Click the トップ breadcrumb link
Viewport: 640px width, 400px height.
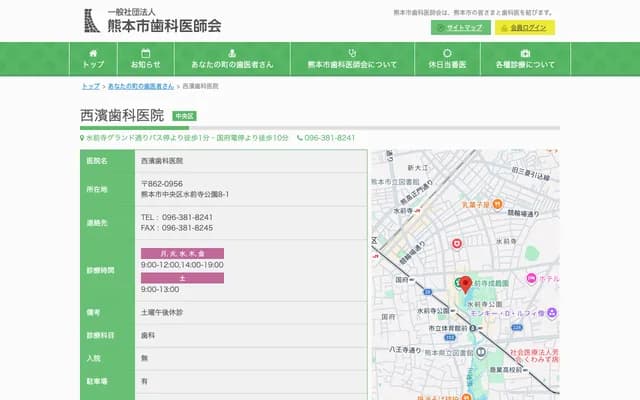[90, 87]
